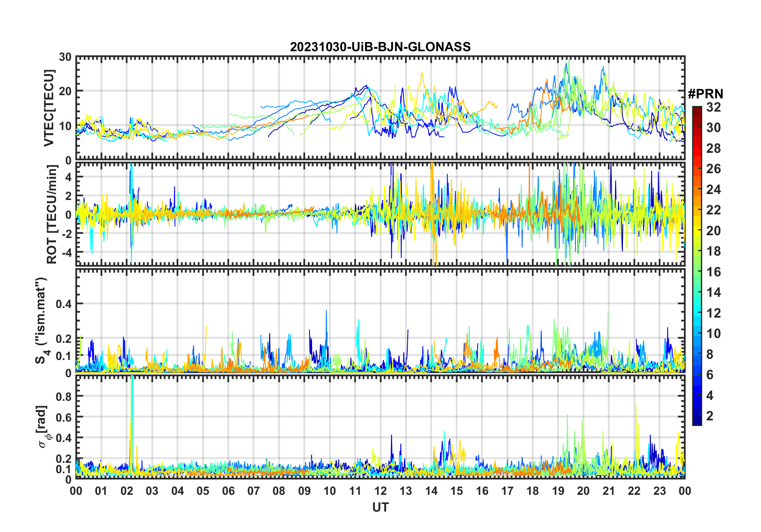The width and height of the screenshot is (761, 532).
Task: Click tick label 8 on the #PRN colorbar
Action: [x=710, y=354]
